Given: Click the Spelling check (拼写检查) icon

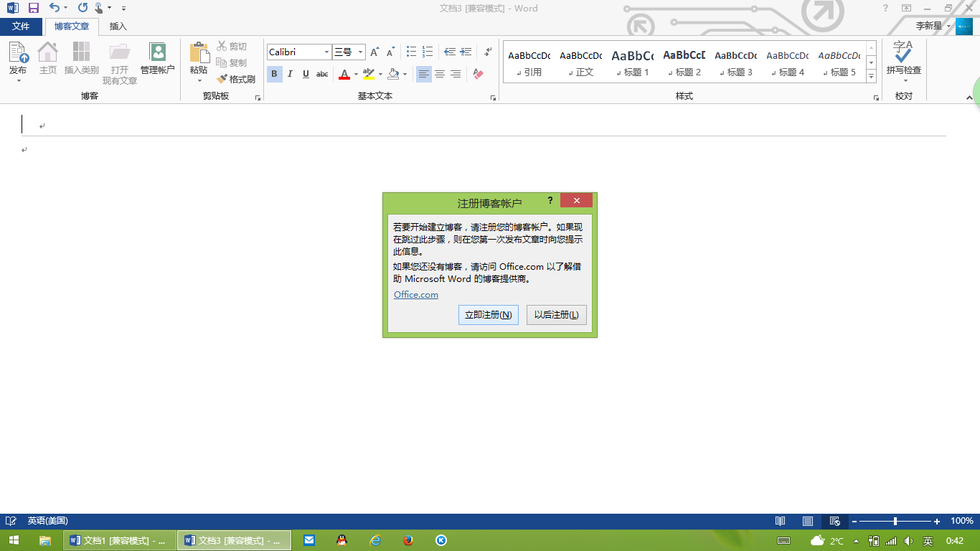Looking at the screenshot, I should [903, 52].
